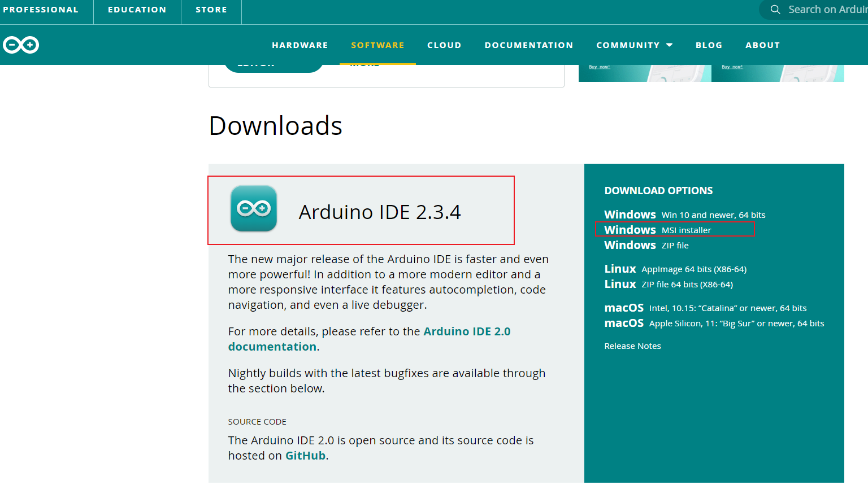This screenshot has width=868, height=494.
Task: Visit the Blog page
Action: [x=709, y=45]
